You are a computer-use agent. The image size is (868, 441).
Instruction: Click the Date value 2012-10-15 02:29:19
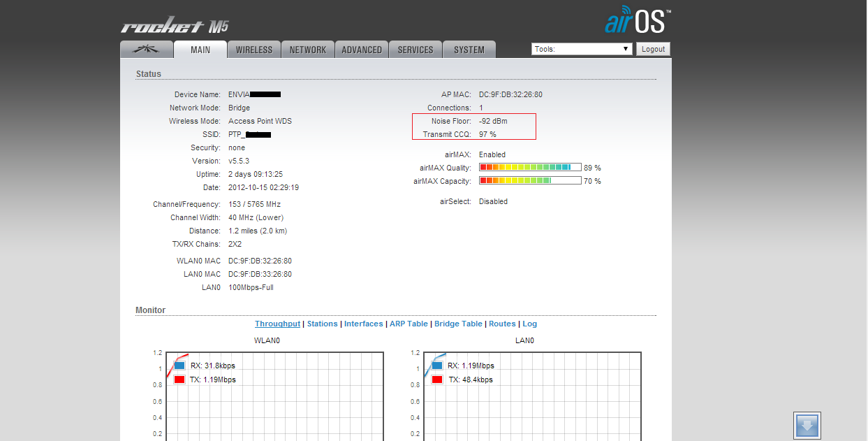(x=263, y=187)
